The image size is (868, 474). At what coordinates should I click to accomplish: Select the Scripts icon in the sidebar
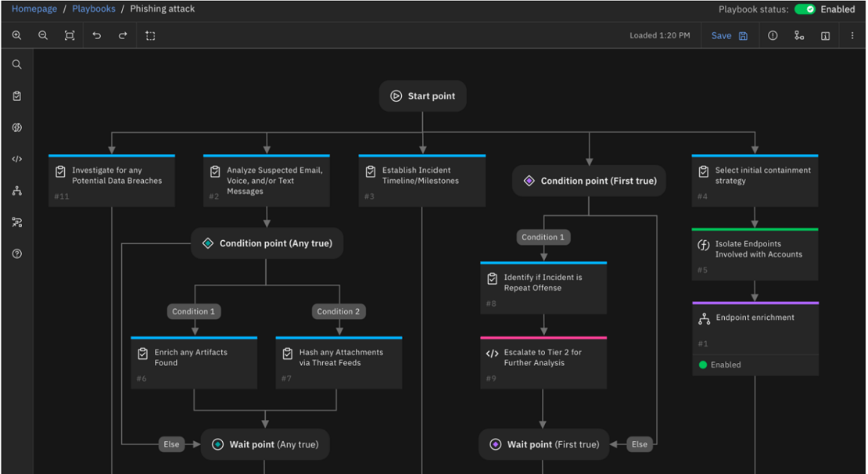click(x=16, y=159)
